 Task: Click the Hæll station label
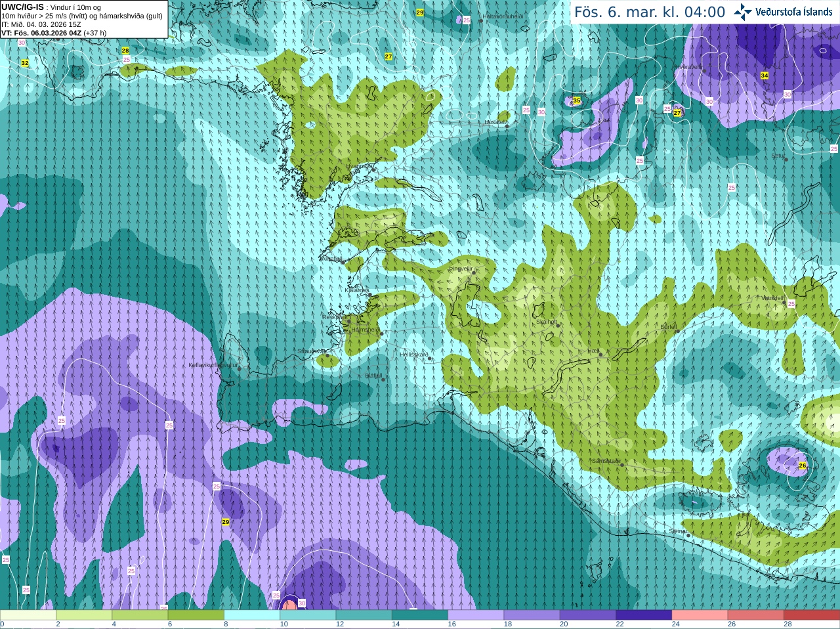click(594, 351)
